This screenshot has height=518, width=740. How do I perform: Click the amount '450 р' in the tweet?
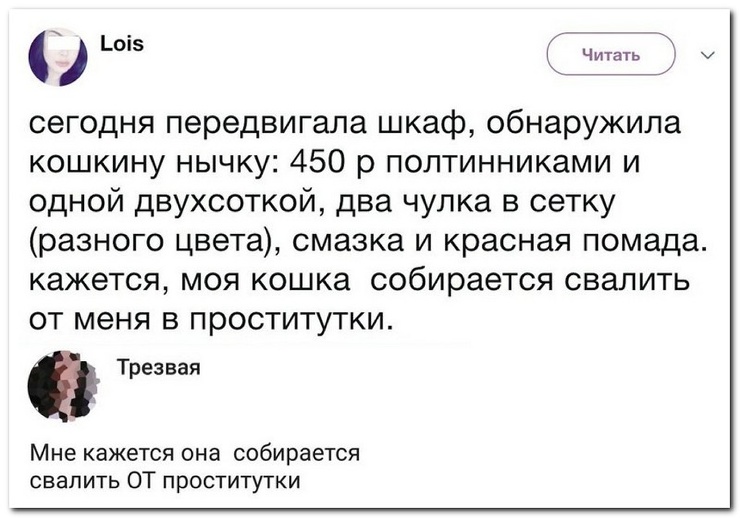pyautogui.click(x=332, y=163)
